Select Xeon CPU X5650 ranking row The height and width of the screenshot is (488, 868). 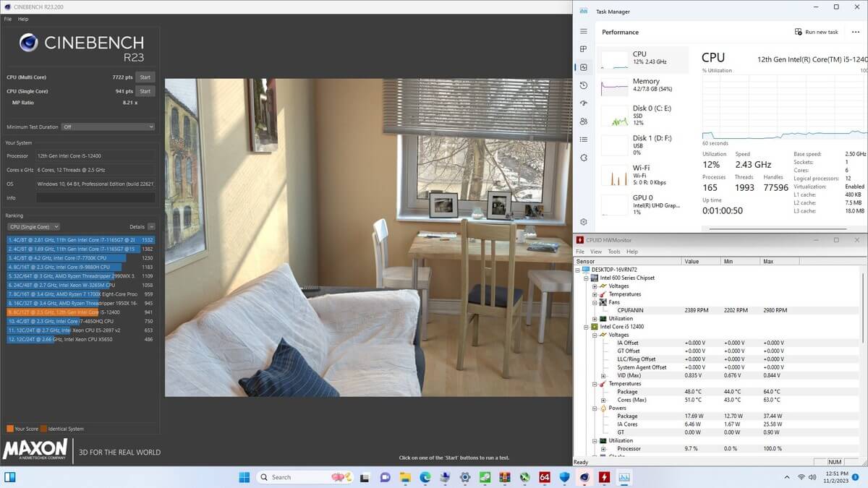(x=80, y=339)
